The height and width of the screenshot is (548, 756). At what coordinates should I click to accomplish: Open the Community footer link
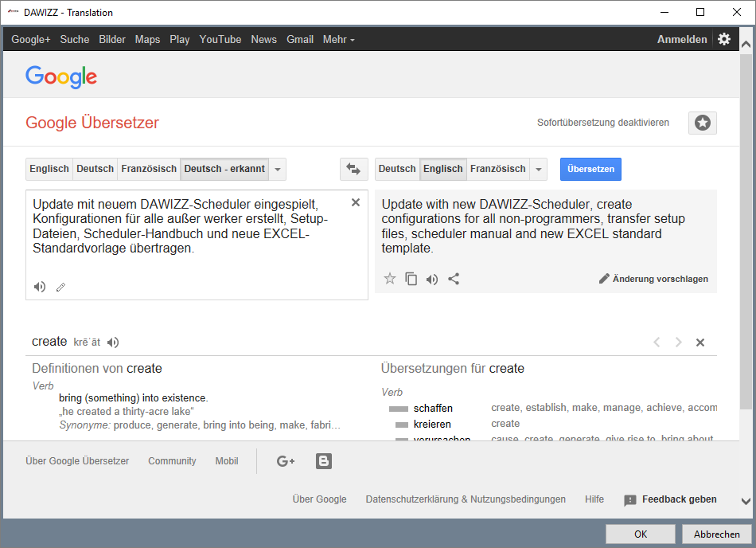172,461
